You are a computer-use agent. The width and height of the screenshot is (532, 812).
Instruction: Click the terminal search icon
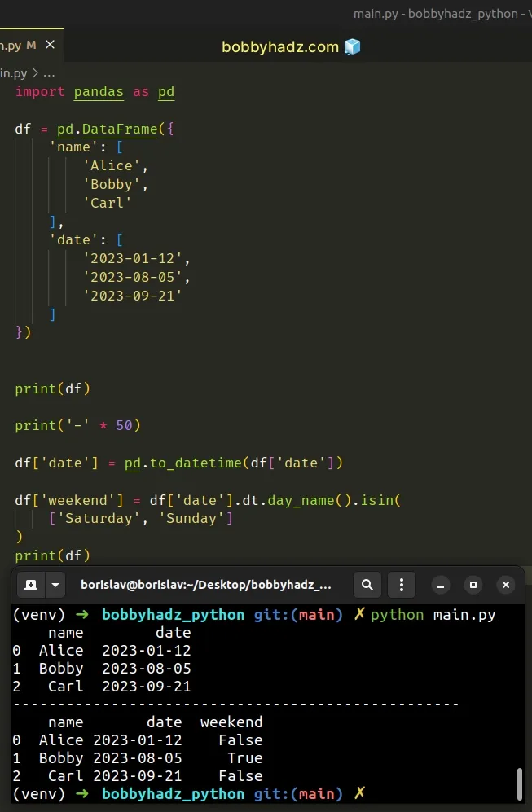click(367, 585)
